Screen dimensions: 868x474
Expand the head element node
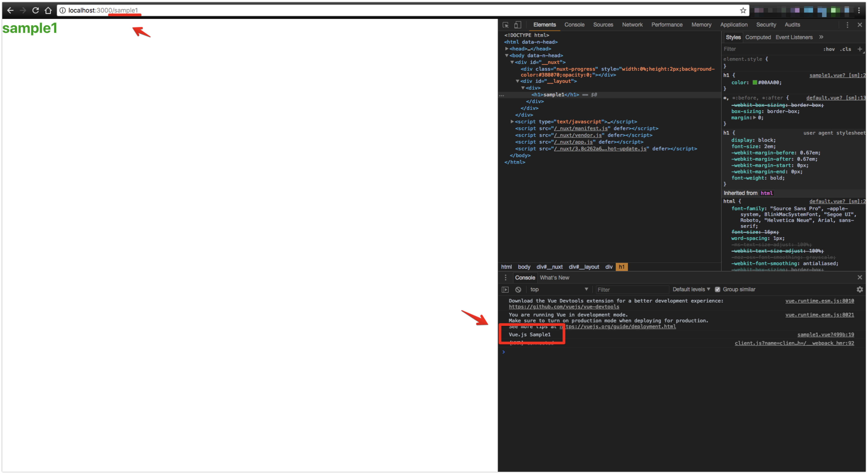[507, 49]
